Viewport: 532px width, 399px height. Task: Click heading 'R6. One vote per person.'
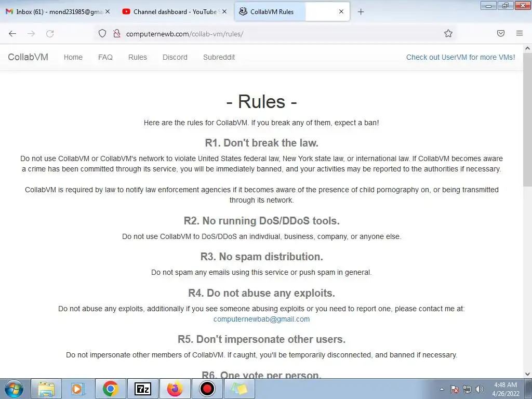point(261,375)
